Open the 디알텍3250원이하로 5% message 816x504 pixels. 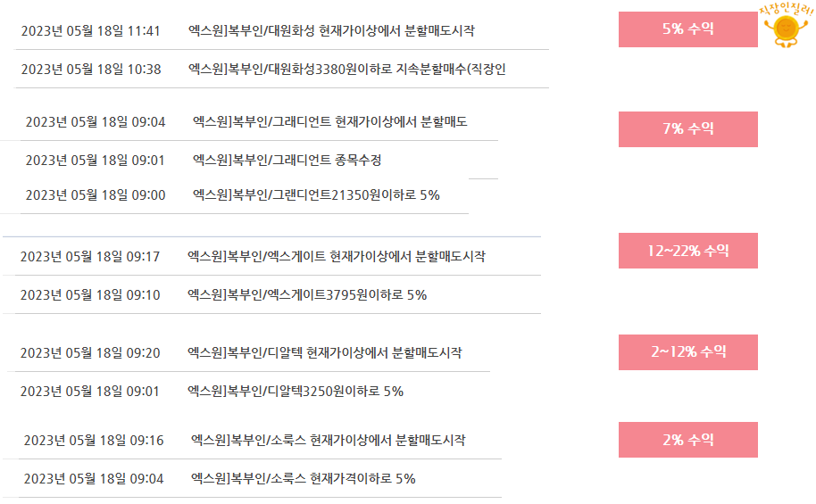point(296,391)
